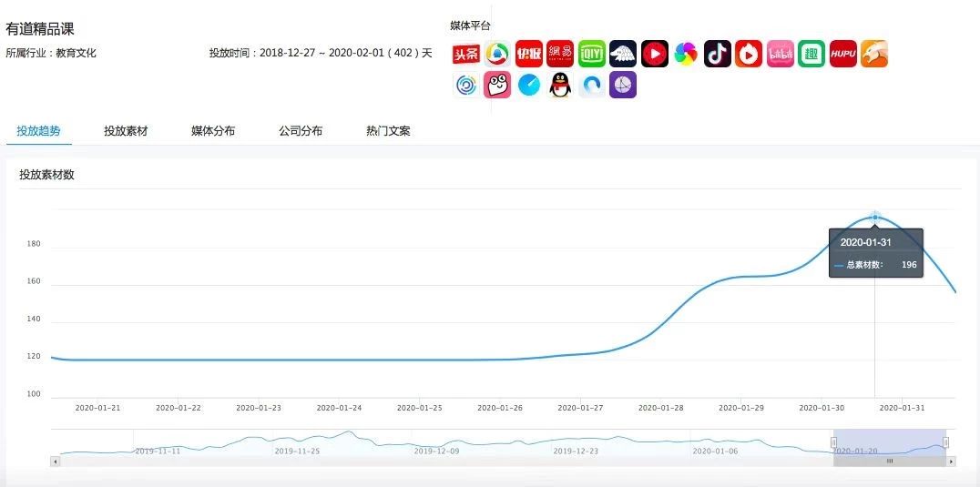Click the blue concentric swirl platform icon

pyautogui.click(x=466, y=85)
